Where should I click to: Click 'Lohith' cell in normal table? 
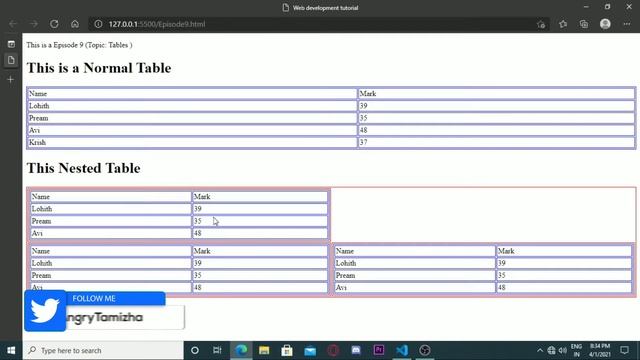click(192, 106)
